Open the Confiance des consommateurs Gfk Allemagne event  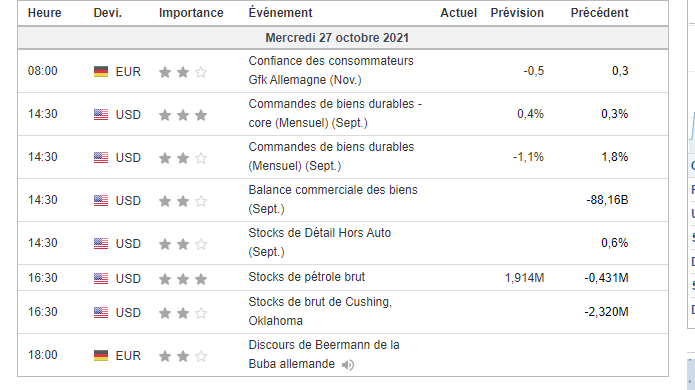pyautogui.click(x=331, y=70)
